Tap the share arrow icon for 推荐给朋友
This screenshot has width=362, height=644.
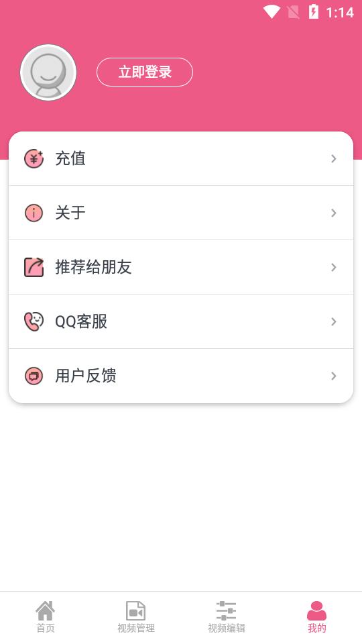[x=34, y=267]
